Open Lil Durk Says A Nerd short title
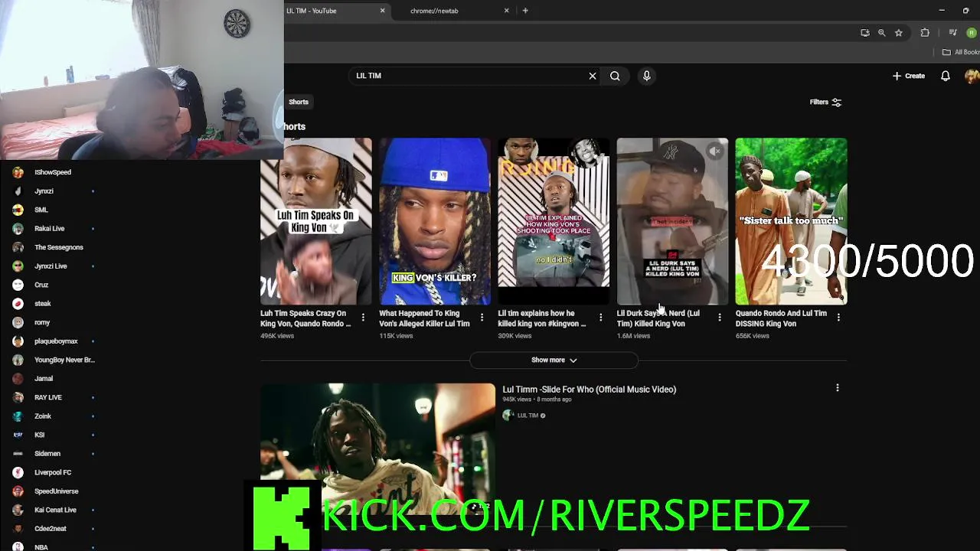Image resolution: width=980 pixels, height=551 pixels. tap(658, 318)
